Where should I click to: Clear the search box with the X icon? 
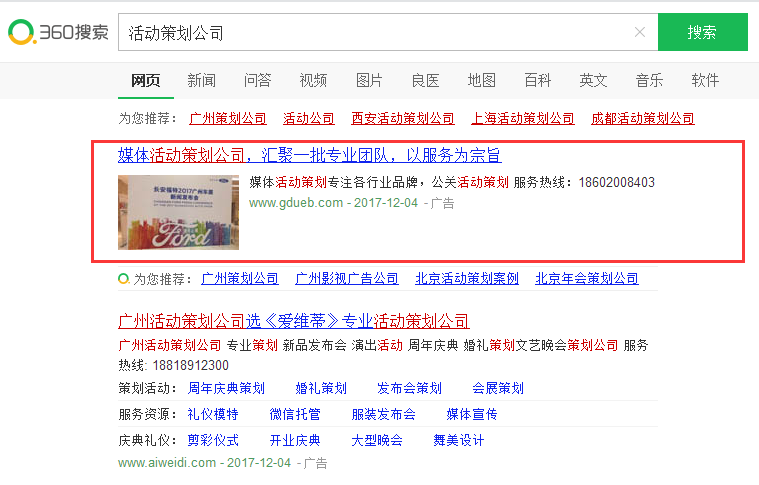coord(639,32)
